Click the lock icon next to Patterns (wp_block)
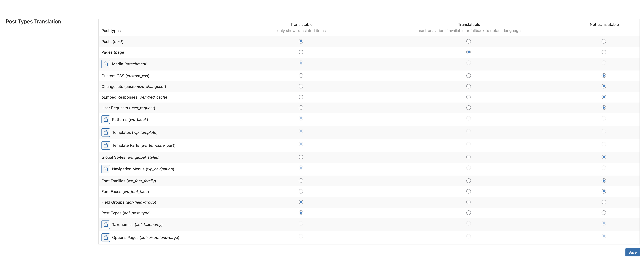Screen dimensions: 644x257 [106, 120]
